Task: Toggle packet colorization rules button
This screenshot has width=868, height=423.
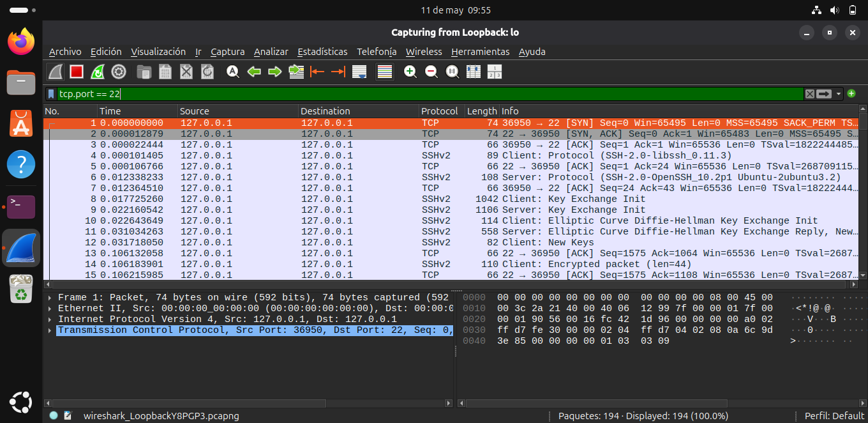Action: coord(385,72)
